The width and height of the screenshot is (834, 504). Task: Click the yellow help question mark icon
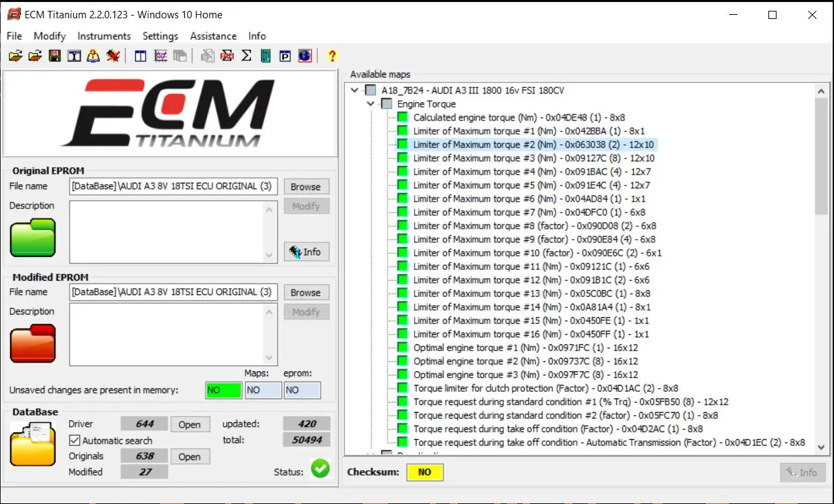coord(331,55)
